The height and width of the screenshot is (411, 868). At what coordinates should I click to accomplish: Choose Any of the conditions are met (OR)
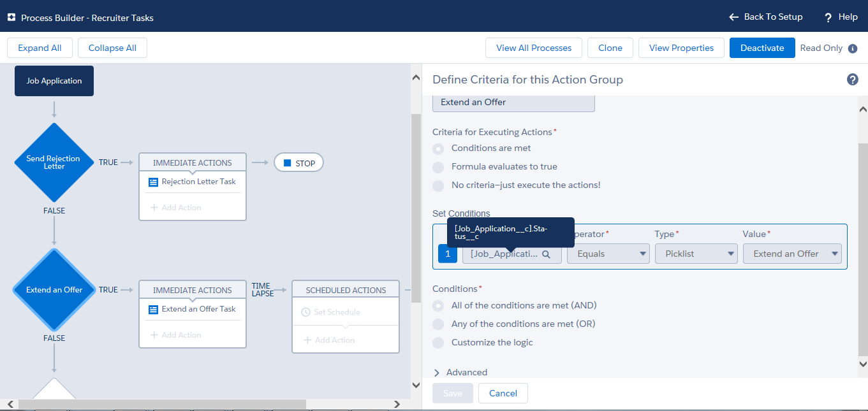point(438,324)
